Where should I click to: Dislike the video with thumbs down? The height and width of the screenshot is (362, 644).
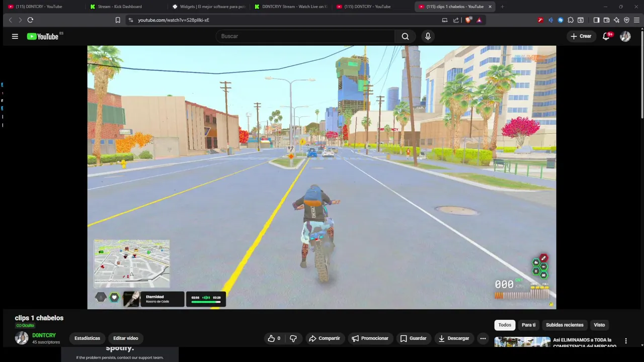(x=293, y=338)
